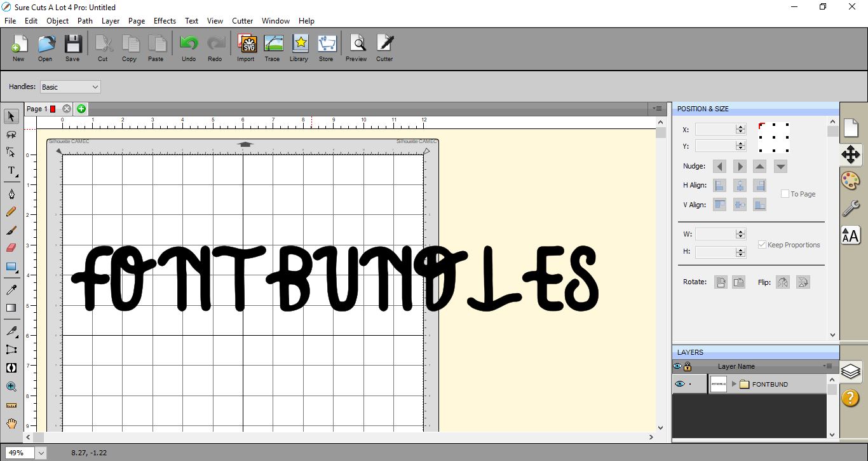Open the File menu
The image size is (868, 461).
(x=10, y=21)
